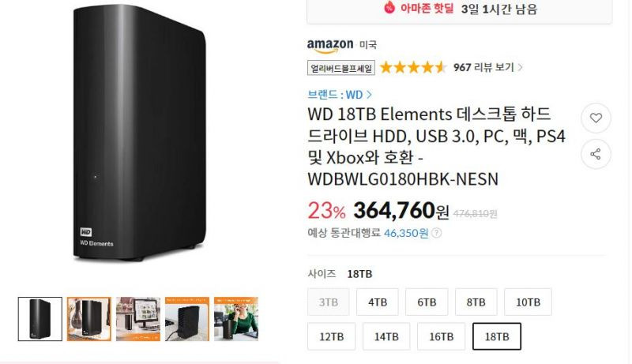Click the Amazon hot deal flame icon

pos(389,7)
